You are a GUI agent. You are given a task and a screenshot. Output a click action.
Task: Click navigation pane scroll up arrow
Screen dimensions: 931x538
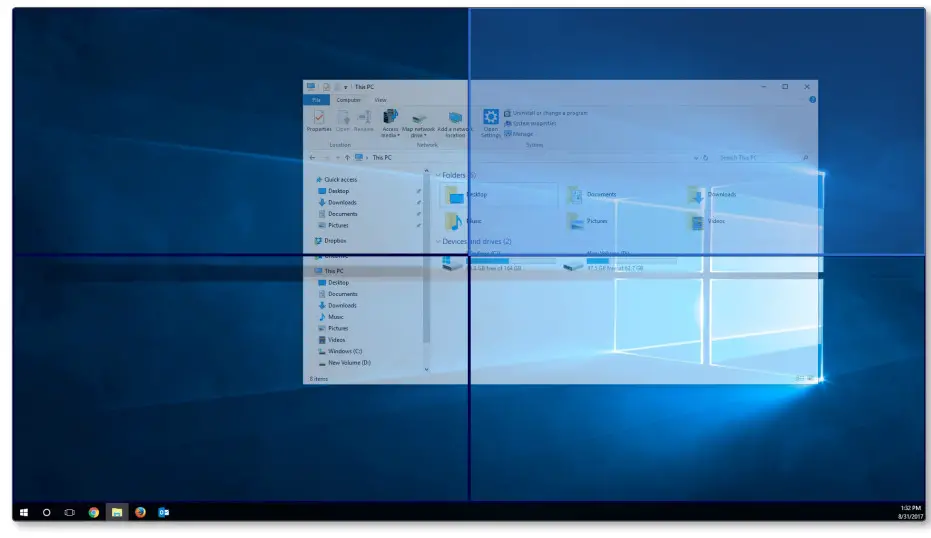point(426,172)
